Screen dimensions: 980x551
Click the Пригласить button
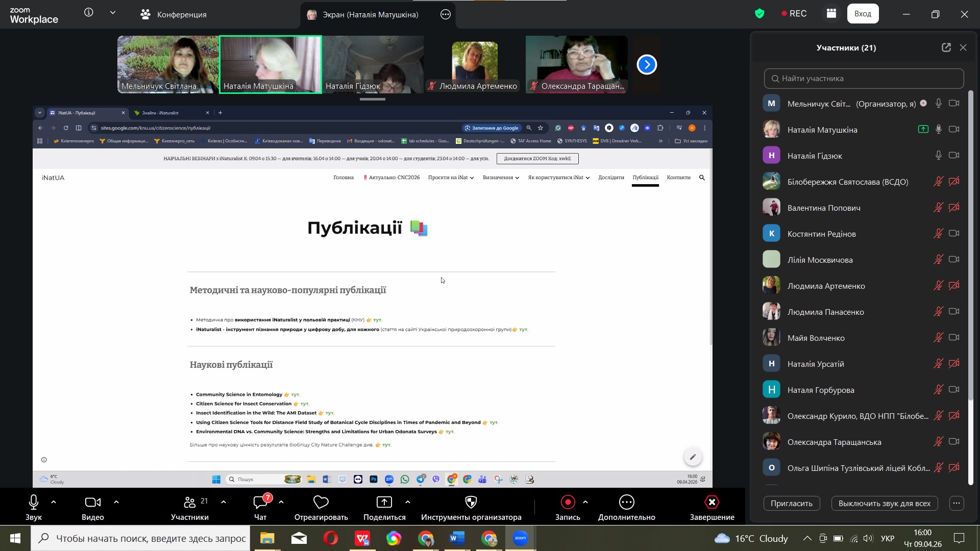(x=791, y=504)
